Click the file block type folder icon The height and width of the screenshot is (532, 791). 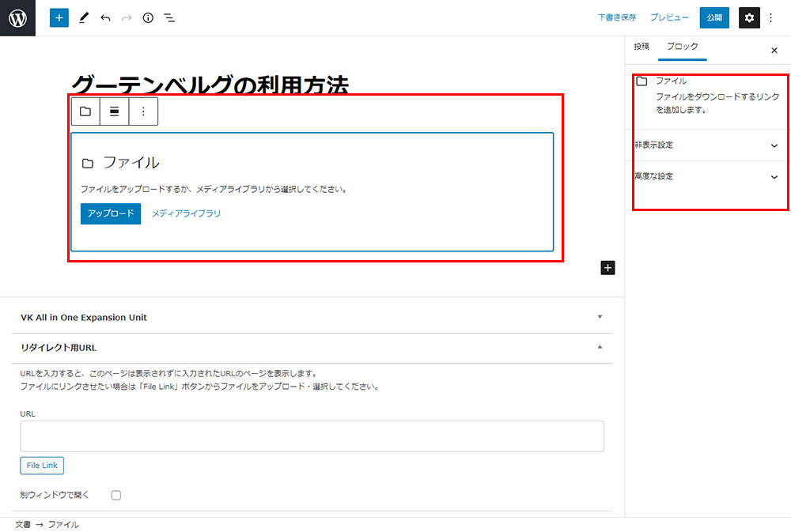(85, 111)
